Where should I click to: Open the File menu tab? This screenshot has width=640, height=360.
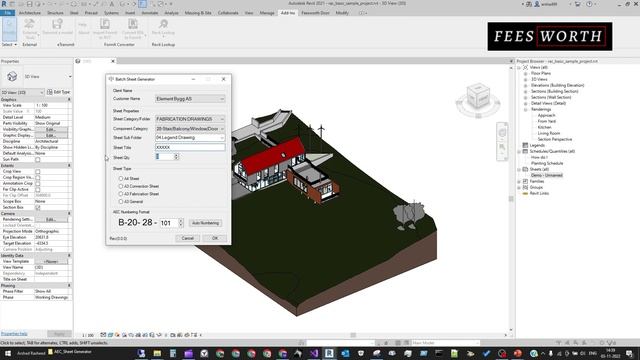point(7,13)
